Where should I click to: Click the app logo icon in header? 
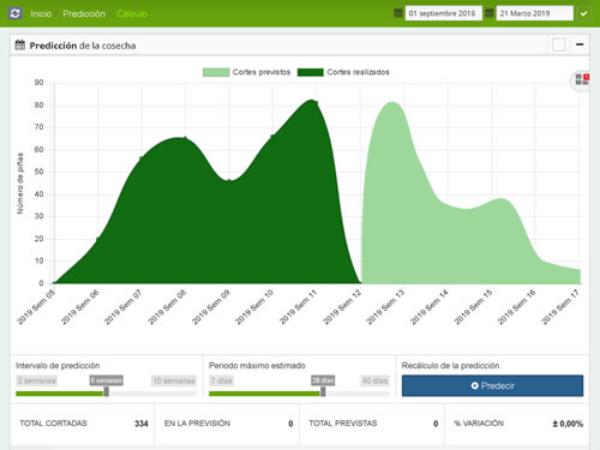point(15,13)
